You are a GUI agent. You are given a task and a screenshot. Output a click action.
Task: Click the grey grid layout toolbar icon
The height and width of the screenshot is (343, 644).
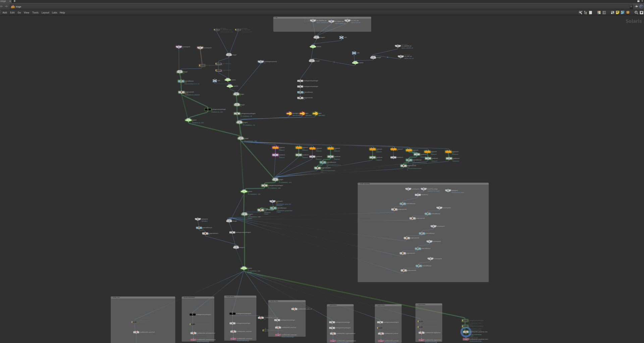pyautogui.click(x=604, y=12)
